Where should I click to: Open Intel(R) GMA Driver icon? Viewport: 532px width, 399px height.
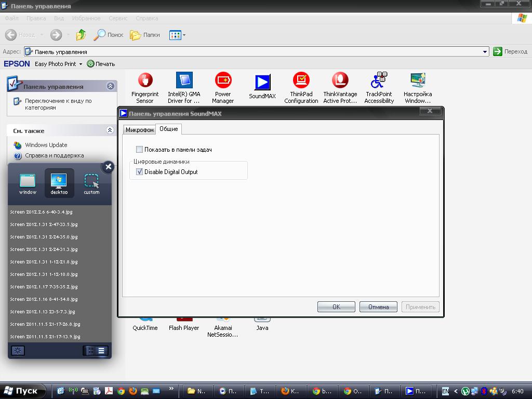click(184, 87)
